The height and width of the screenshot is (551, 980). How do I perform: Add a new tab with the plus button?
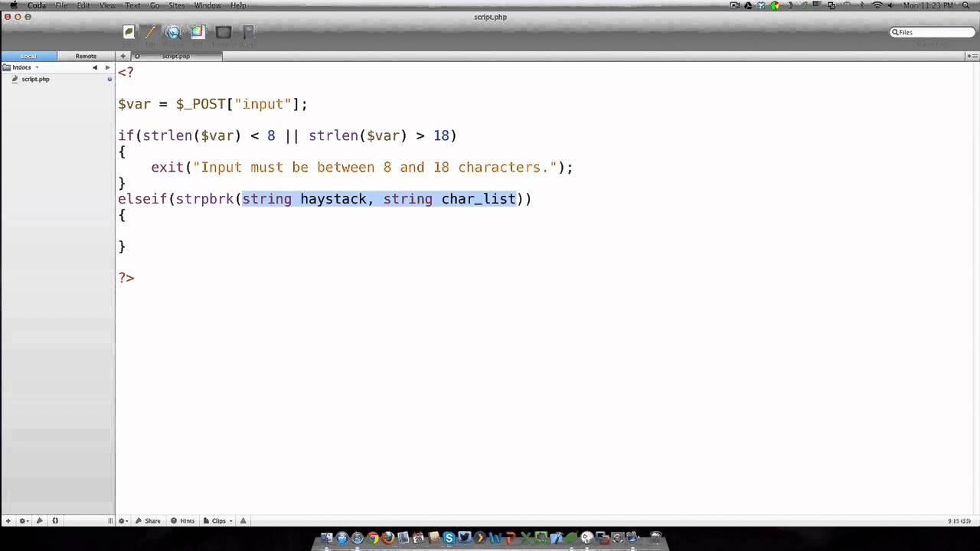click(x=122, y=56)
